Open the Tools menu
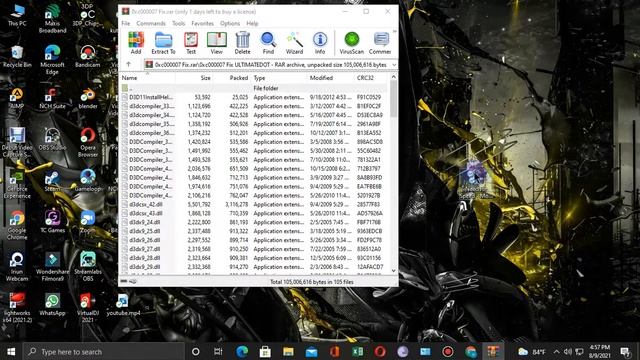Screen dimensions: 640x360 click(x=178, y=24)
